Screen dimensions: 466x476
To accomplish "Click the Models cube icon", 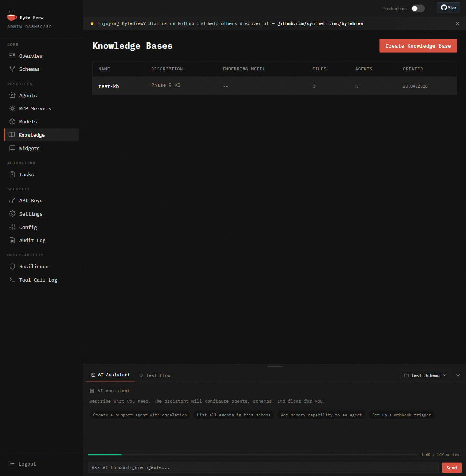I will 12,121.
